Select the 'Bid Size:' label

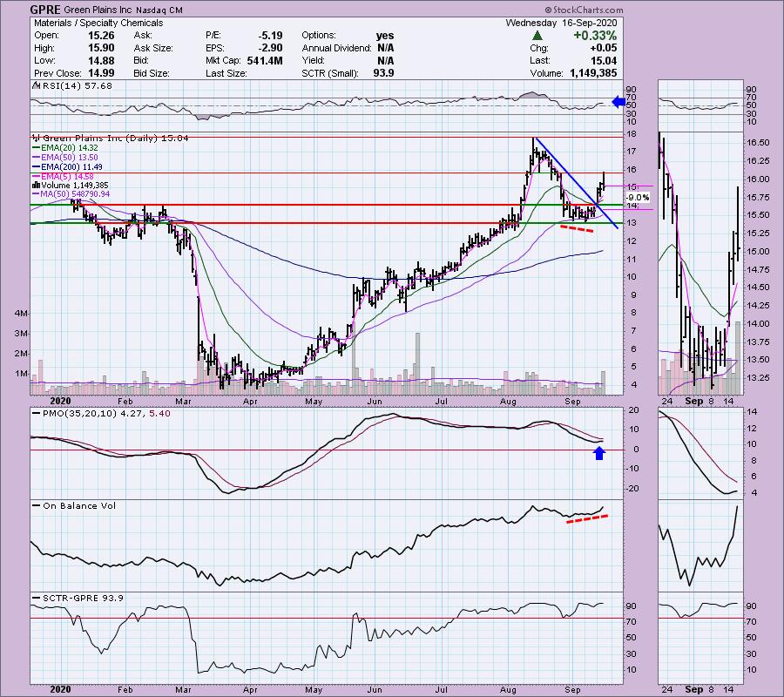point(151,73)
